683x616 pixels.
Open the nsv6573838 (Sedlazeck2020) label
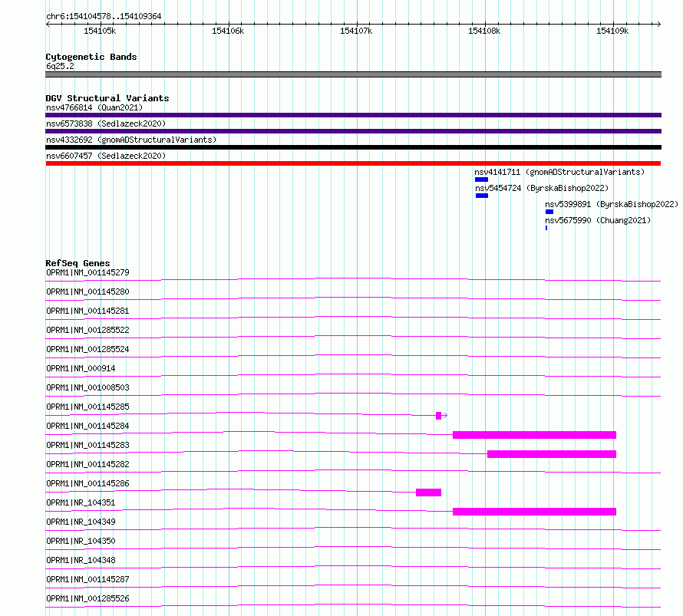[106, 124]
